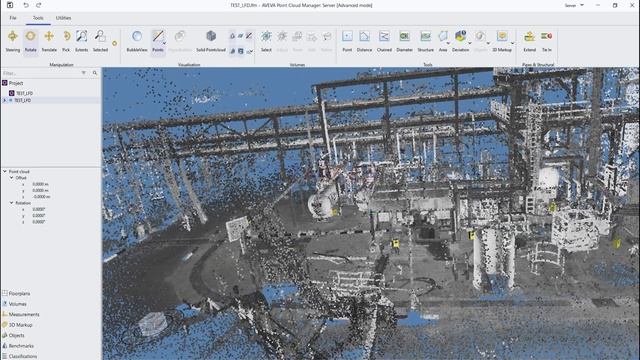
Task: Open the Structure measurement tool
Action: 425,41
